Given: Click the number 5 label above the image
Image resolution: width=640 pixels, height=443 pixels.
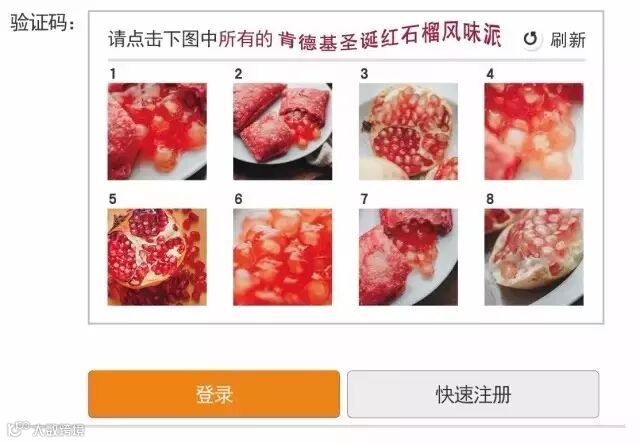Looking at the screenshot, I should pos(113,199).
